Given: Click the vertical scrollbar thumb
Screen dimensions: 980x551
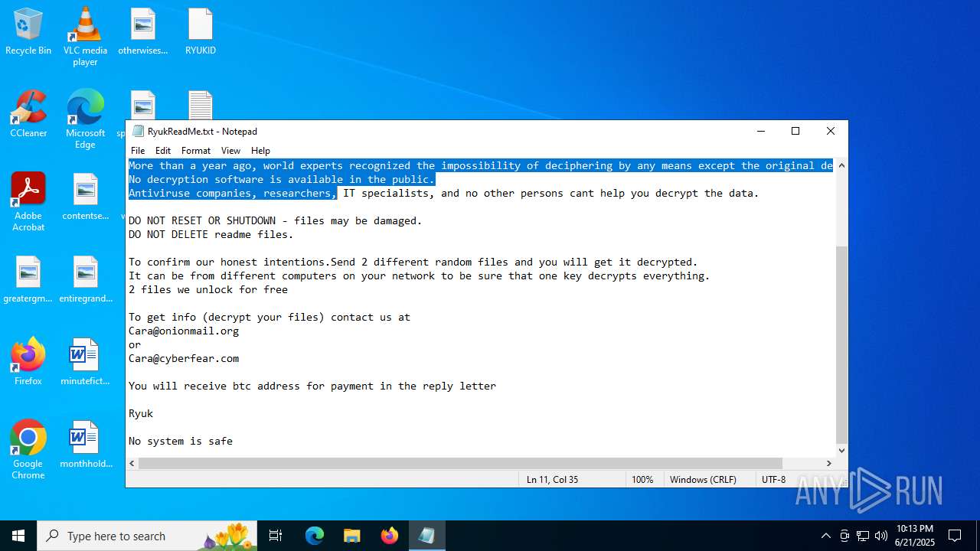Looking at the screenshot, I should [x=841, y=344].
